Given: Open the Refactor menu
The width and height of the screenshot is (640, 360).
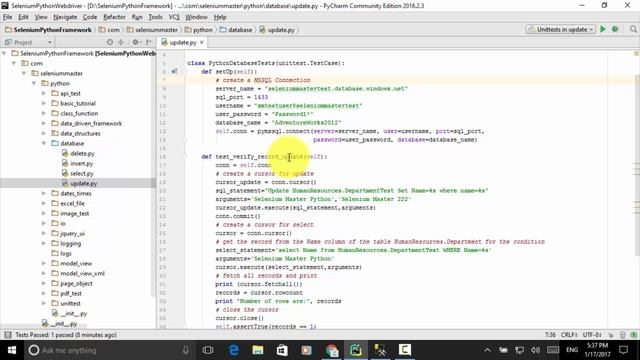Looking at the screenshot, I should pos(114,17).
